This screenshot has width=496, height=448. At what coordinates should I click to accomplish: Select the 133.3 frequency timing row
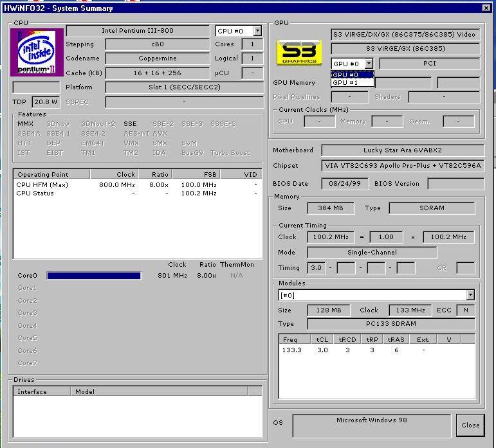click(x=376, y=350)
